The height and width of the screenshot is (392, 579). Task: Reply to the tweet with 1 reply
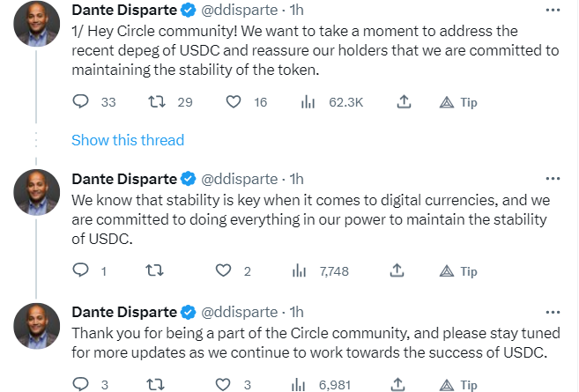coord(81,271)
